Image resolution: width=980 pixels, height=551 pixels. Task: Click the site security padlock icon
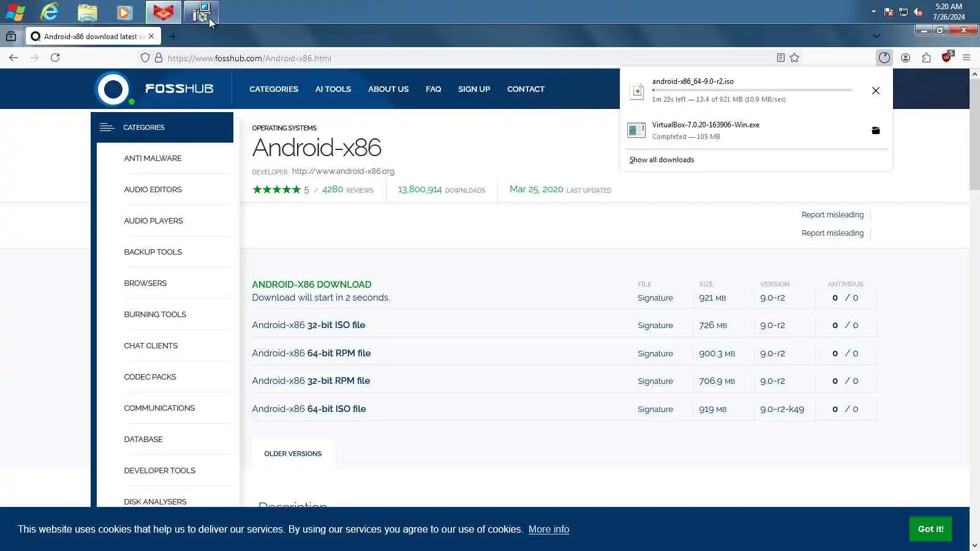pyautogui.click(x=159, y=58)
